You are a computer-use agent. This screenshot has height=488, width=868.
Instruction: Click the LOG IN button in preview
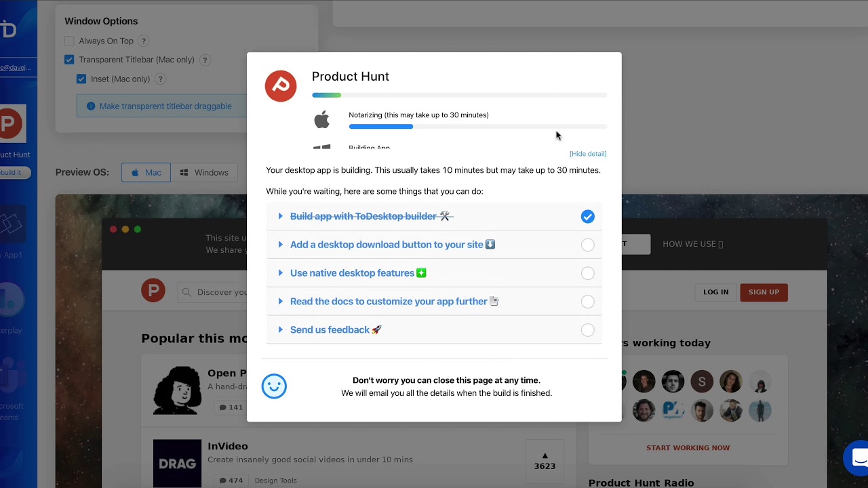click(x=715, y=292)
